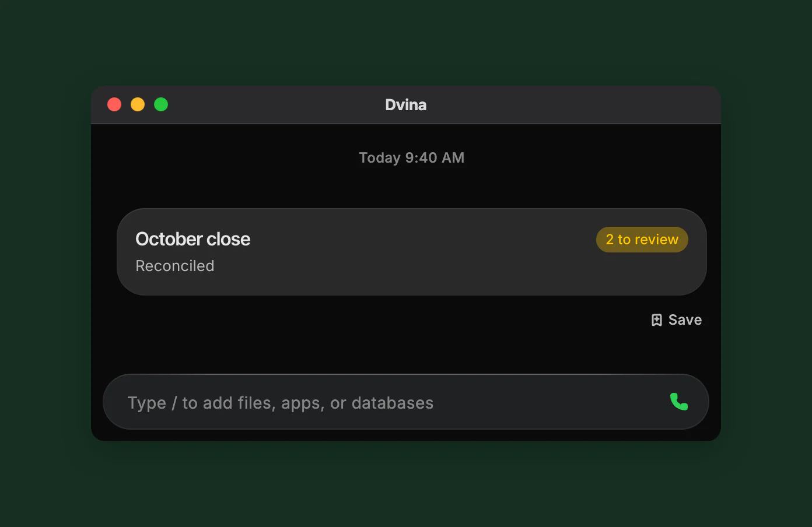
Task: Click the Save label under the card
Action: click(x=685, y=320)
